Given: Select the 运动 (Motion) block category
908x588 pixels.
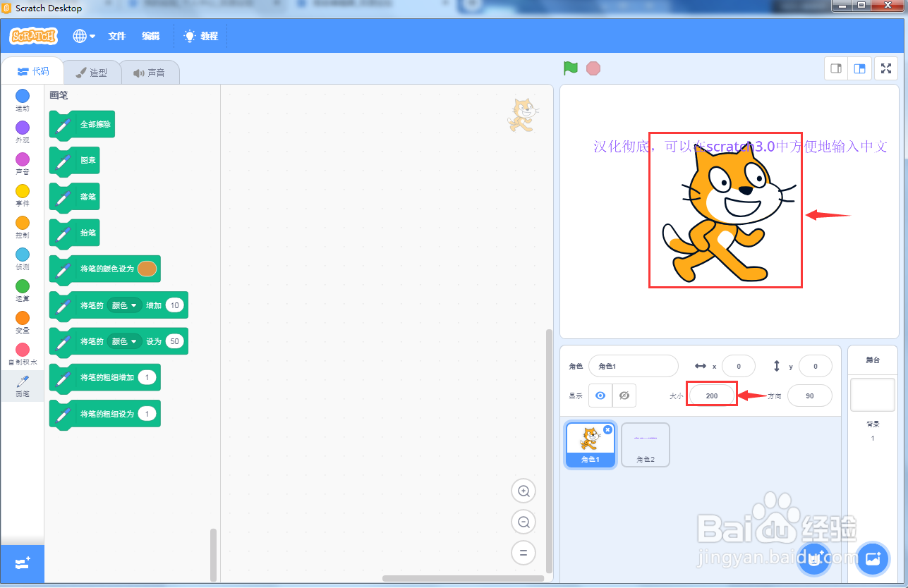Looking at the screenshot, I should [22, 101].
